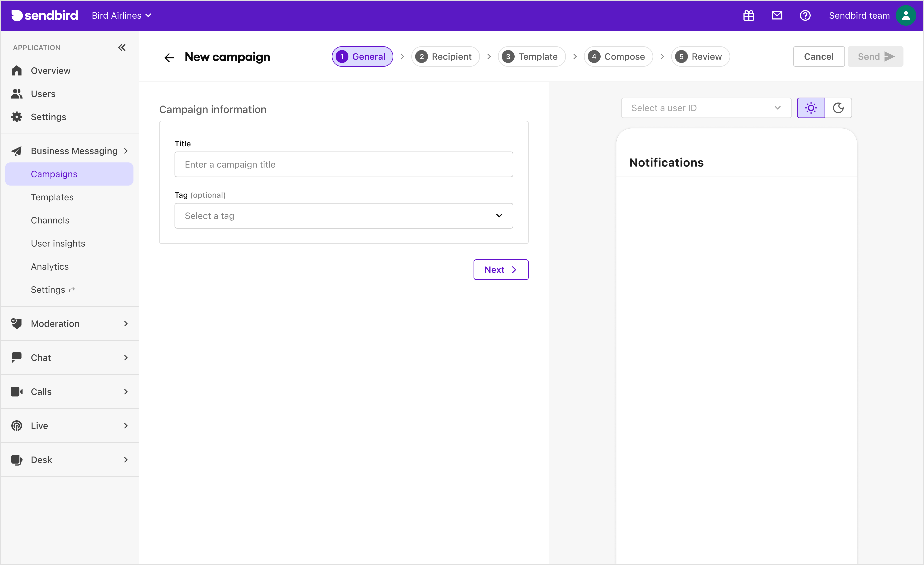Open the Select a tag dropdown
The height and width of the screenshot is (565, 924).
[344, 216]
